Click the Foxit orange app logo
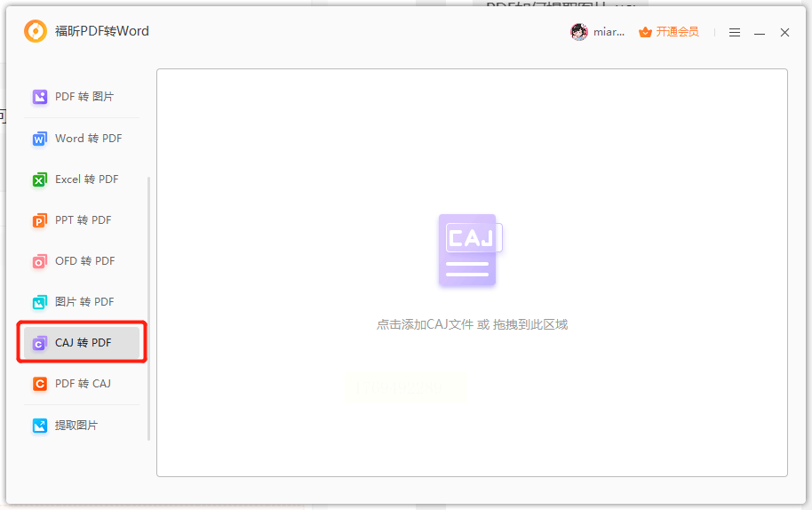Image resolution: width=812 pixels, height=510 pixels. coord(36,31)
